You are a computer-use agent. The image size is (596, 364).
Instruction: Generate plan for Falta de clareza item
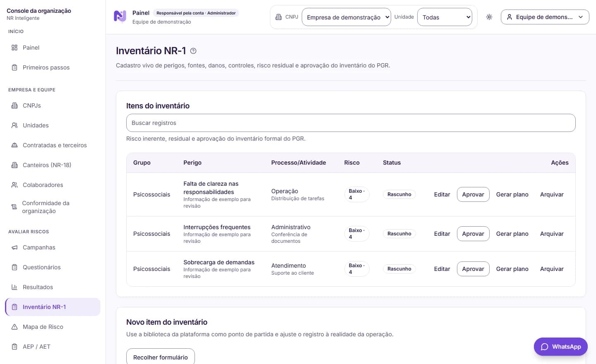coord(512,194)
